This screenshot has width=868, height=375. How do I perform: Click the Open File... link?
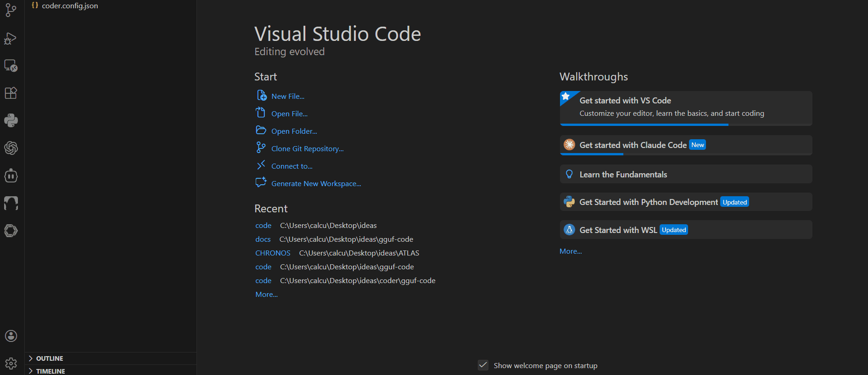coord(289,114)
